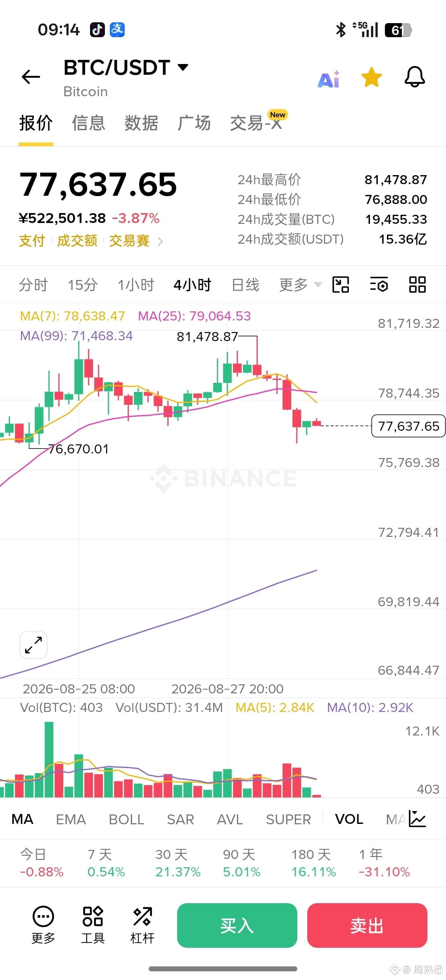The height and width of the screenshot is (980, 446).
Task: Tap the 76,670.01 low marker on chart
Action: [x=78, y=449]
